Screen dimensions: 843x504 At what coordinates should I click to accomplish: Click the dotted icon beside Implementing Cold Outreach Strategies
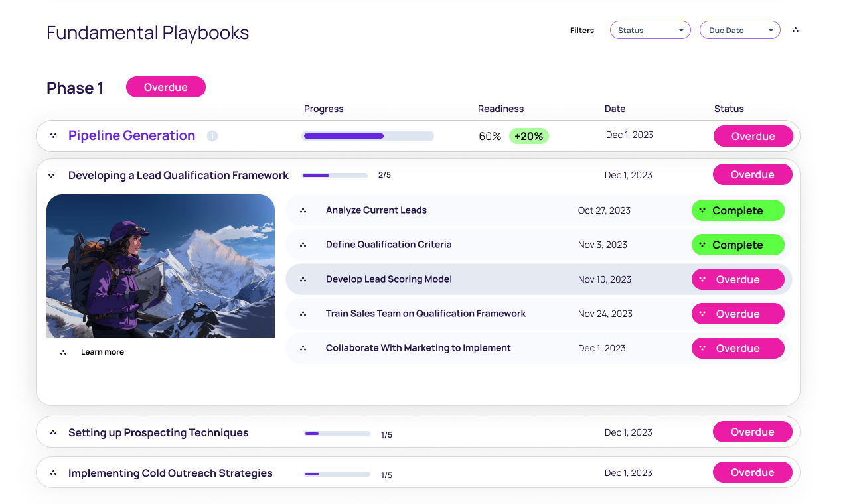(52, 473)
